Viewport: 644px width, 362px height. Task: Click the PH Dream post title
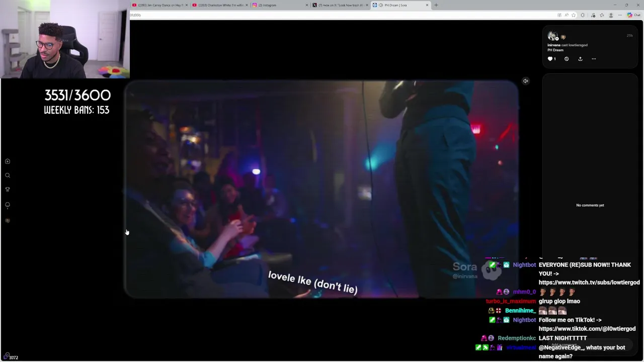(x=555, y=50)
